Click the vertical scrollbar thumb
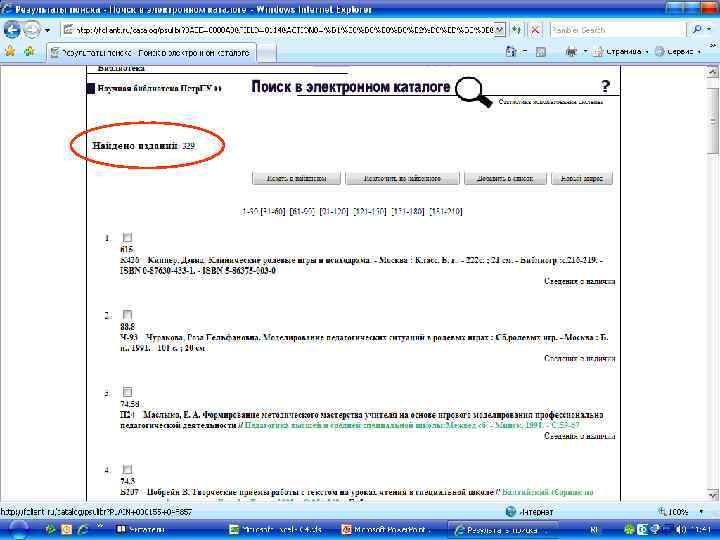720x540 pixels. (x=713, y=120)
